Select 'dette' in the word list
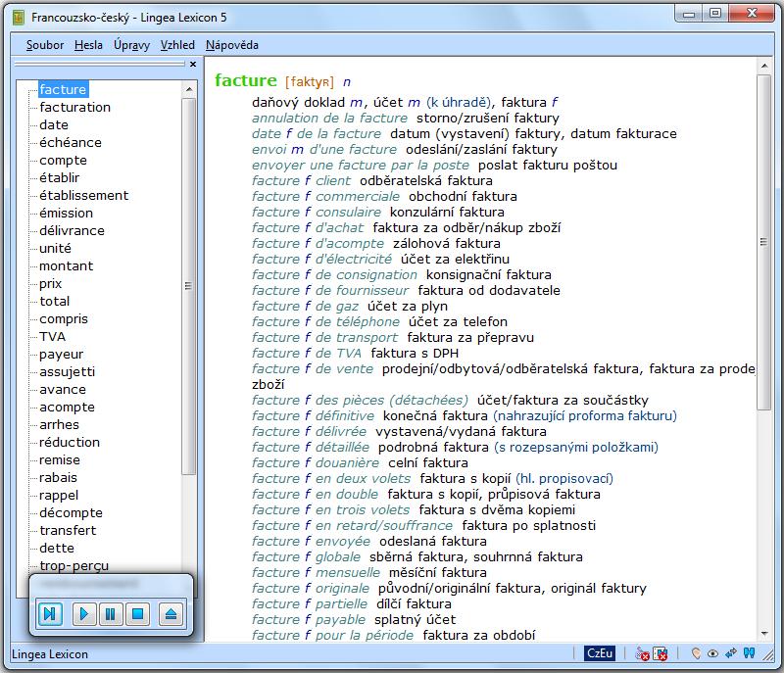This screenshot has height=673, width=784. pos(57,548)
